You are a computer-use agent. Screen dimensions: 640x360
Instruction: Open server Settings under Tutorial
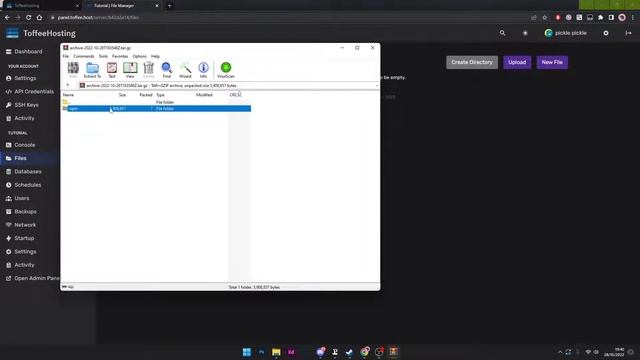pos(21,252)
